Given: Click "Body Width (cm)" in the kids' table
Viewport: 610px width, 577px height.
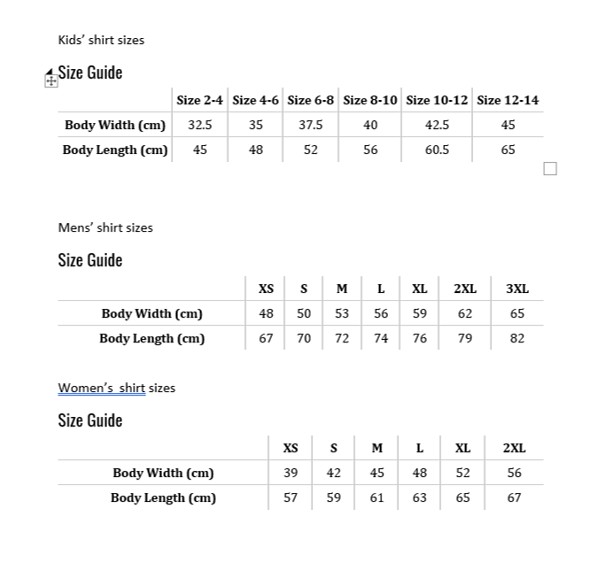Looking at the screenshot, I should (115, 125).
